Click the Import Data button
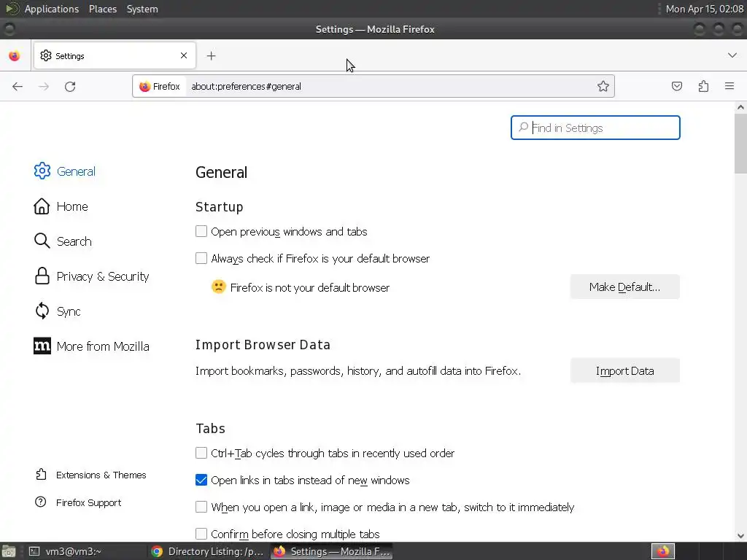The image size is (747, 560). (624, 370)
